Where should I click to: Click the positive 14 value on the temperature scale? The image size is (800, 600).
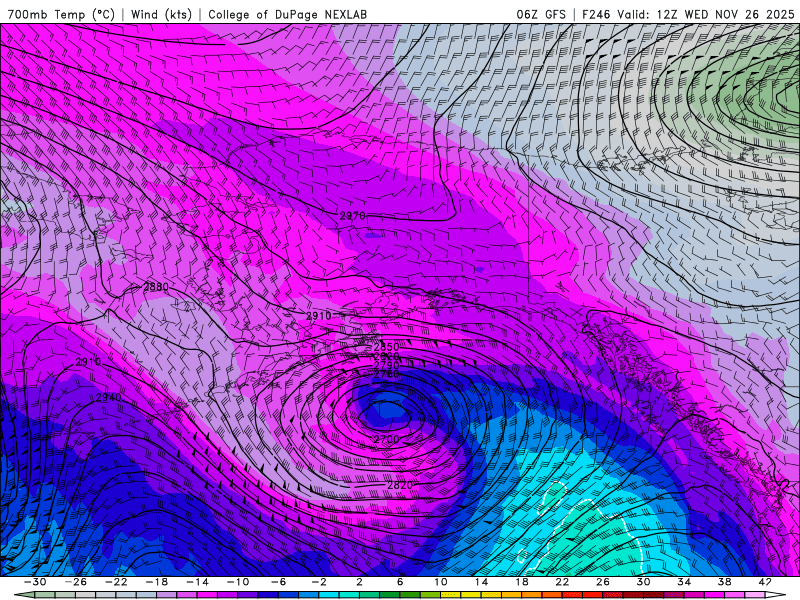[x=481, y=582]
